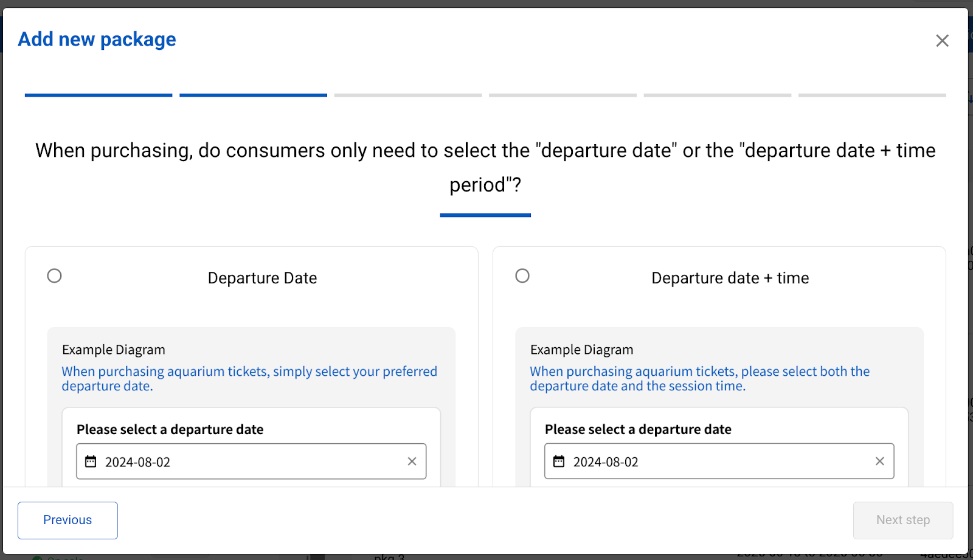Image resolution: width=973 pixels, height=560 pixels.
Task: Click the third progress step bar
Action: [x=408, y=95]
